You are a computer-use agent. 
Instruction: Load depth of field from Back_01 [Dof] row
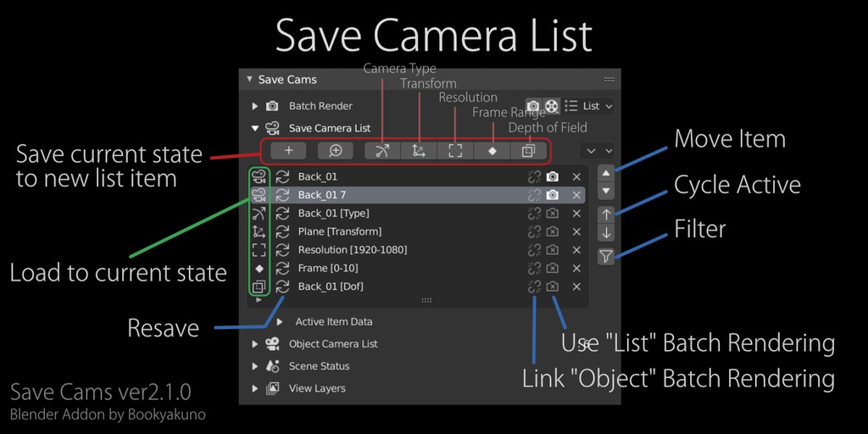(259, 287)
